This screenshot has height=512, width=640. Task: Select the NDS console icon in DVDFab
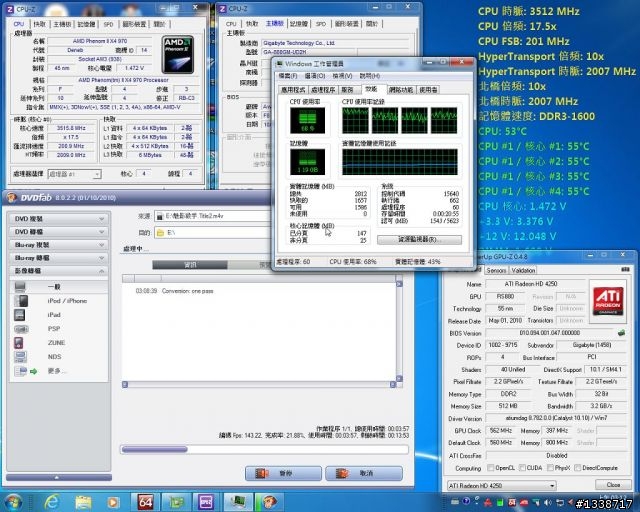[20, 356]
